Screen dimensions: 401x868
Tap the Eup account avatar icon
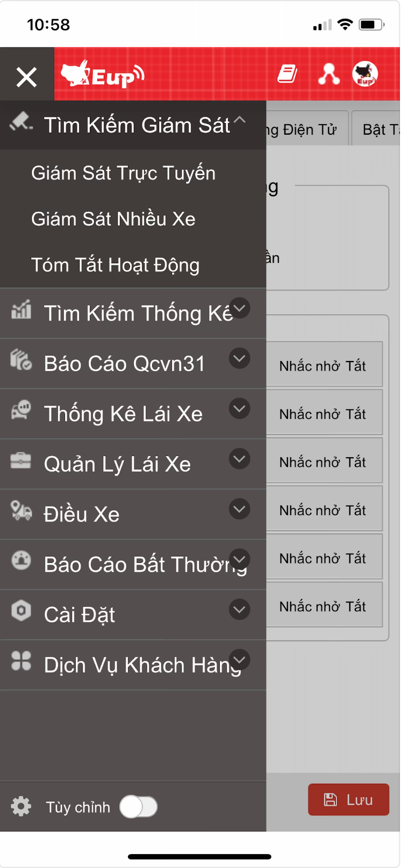click(x=365, y=74)
